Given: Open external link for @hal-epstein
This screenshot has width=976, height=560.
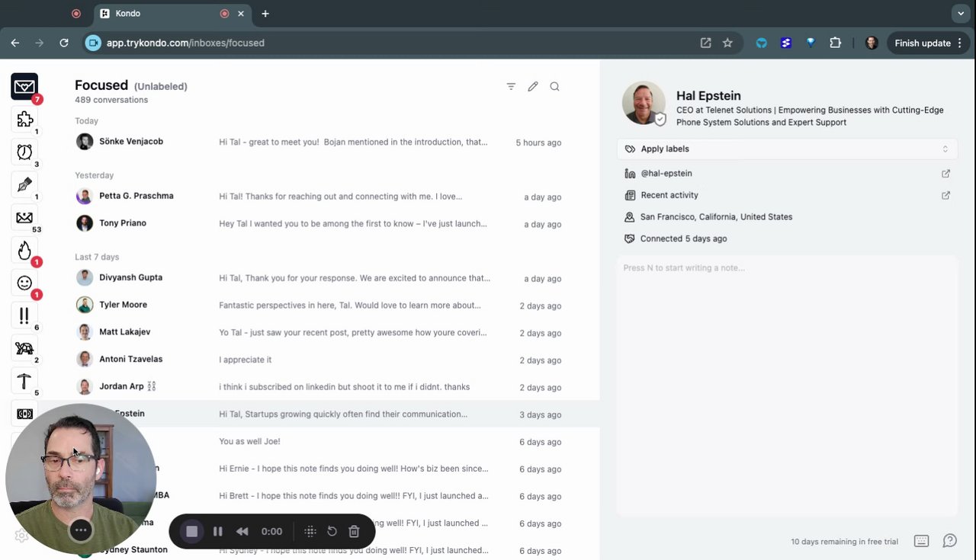Looking at the screenshot, I should pyautogui.click(x=945, y=174).
